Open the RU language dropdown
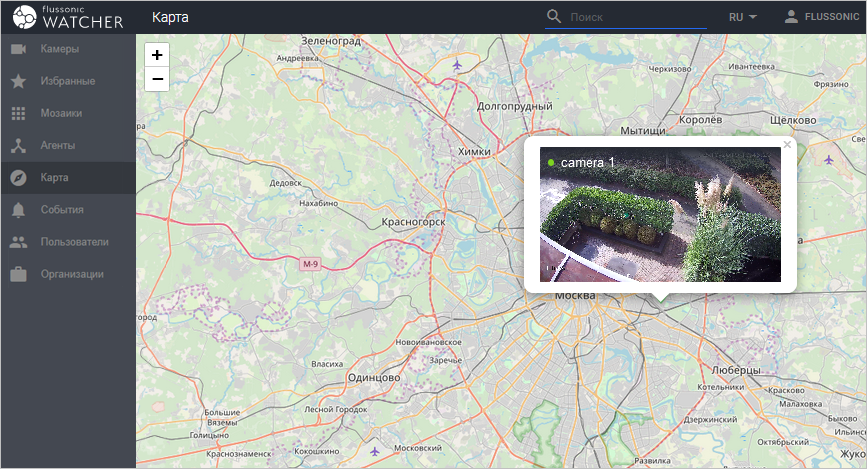Screen dimensions: 867x469 click(742, 17)
